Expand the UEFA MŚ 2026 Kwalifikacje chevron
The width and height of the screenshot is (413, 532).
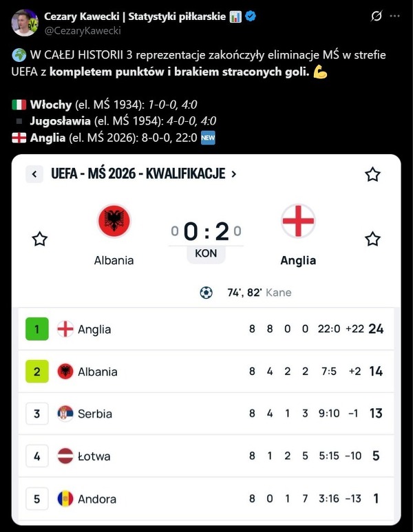coord(234,174)
